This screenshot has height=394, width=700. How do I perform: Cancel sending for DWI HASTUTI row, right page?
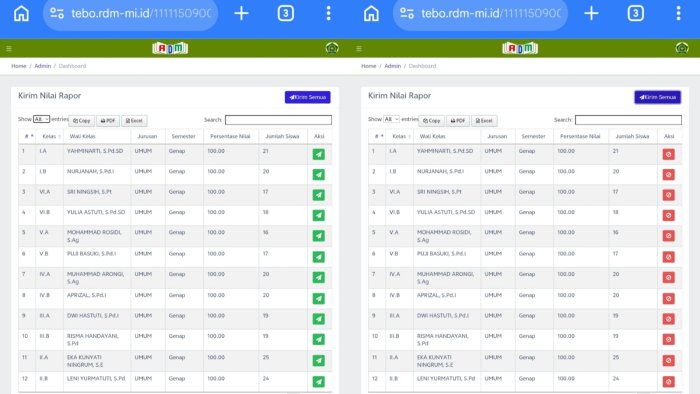point(668,319)
